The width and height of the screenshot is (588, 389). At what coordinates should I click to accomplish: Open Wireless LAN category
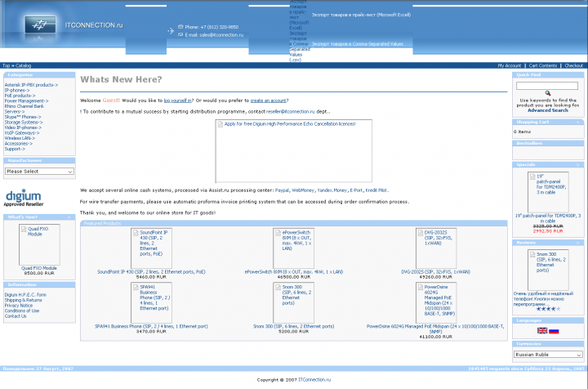click(x=20, y=138)
